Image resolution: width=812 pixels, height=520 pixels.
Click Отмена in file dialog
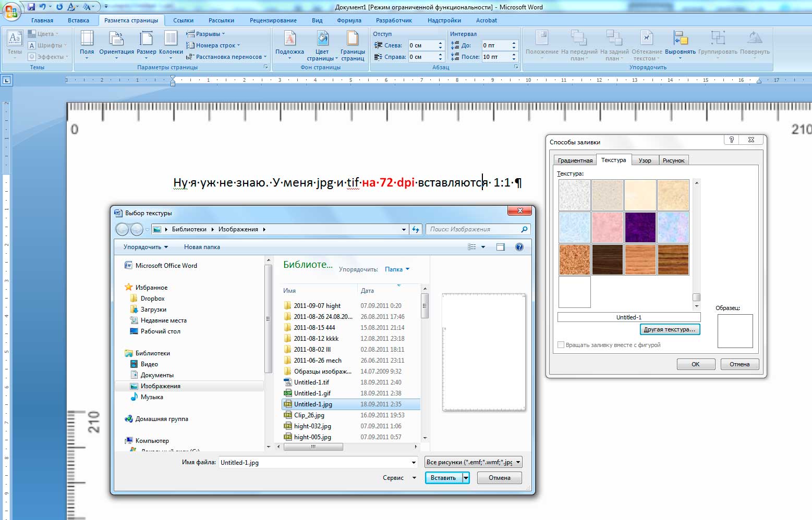(x=500, y=478)
